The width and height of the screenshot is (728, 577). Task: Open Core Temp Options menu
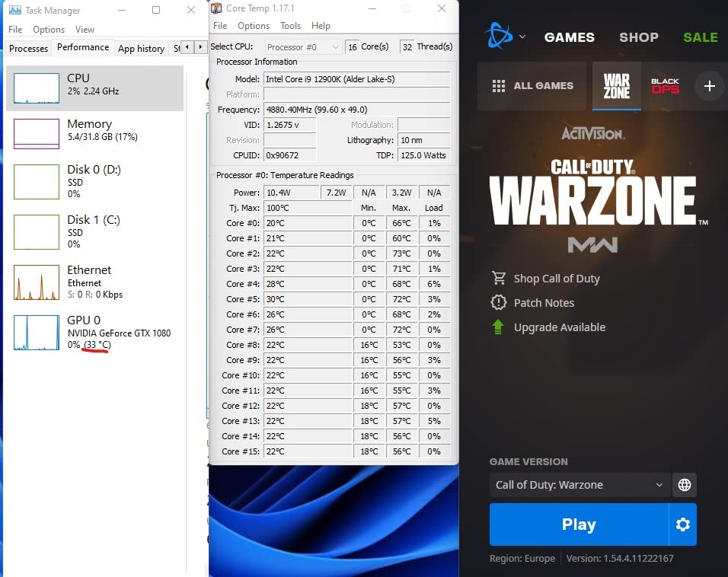pyautogui.click(x=254, y=26)
